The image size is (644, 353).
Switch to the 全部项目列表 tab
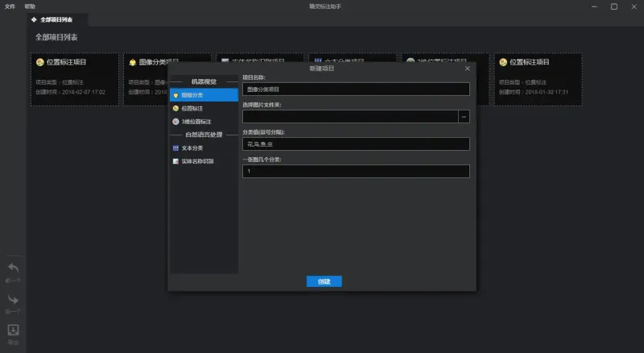(x=56, y=20)
